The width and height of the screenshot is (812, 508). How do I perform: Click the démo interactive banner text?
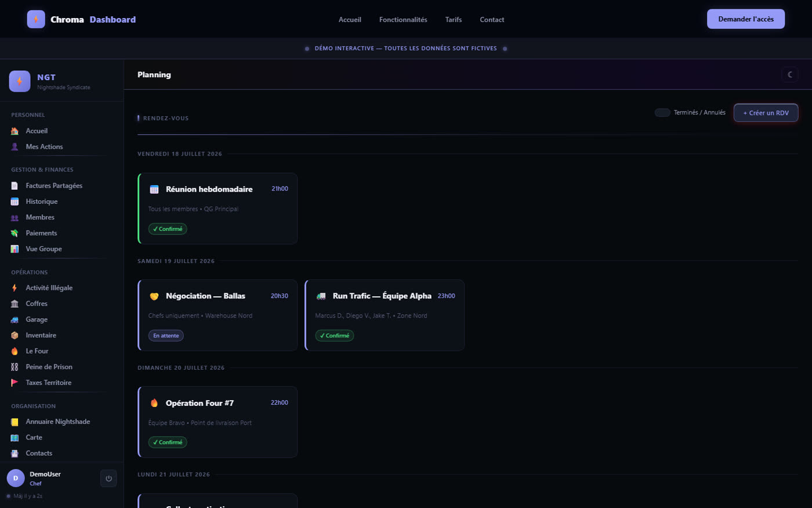406,49
